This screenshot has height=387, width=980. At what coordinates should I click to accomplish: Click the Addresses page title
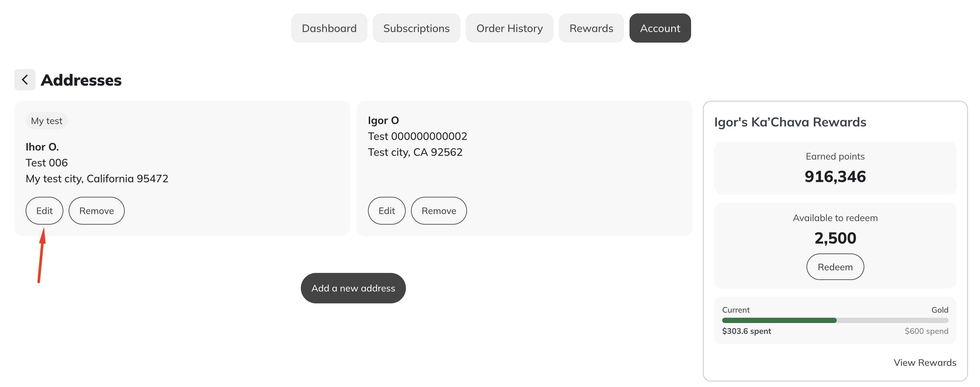click(x=81, y=80)
